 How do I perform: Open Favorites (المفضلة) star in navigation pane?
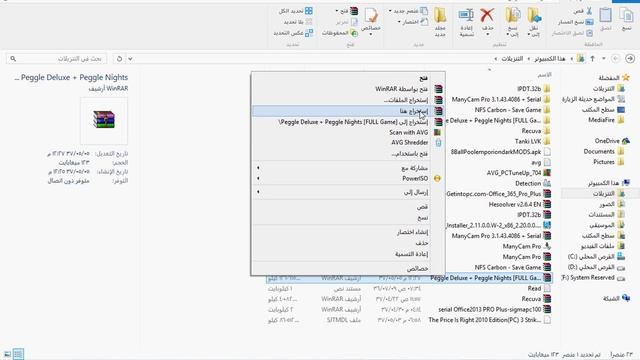click(614, 78)
